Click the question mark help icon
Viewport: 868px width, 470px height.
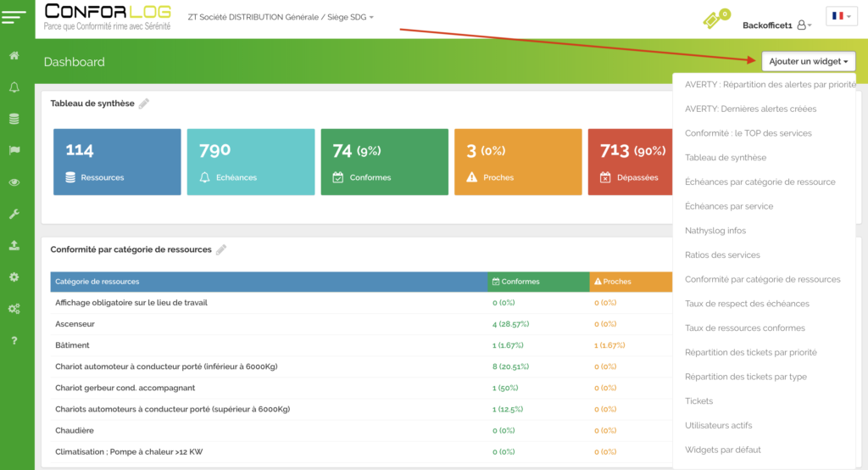[14, 340]
